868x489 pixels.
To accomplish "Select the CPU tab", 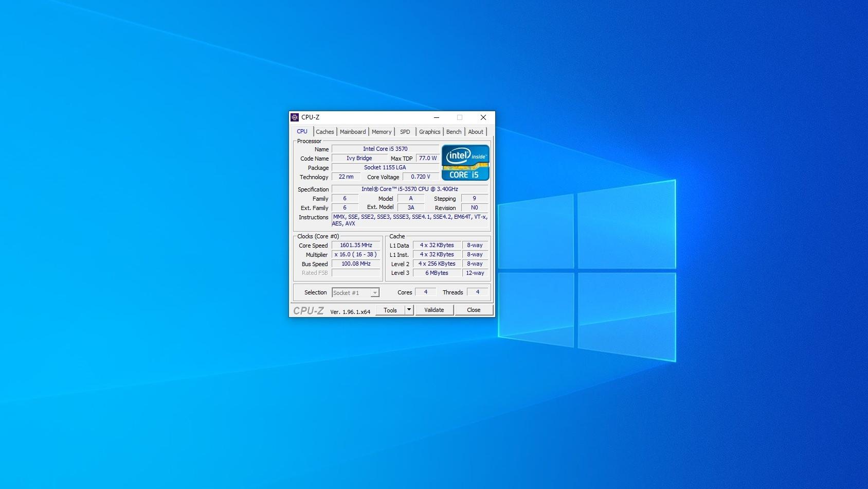I will click(302, 131).
